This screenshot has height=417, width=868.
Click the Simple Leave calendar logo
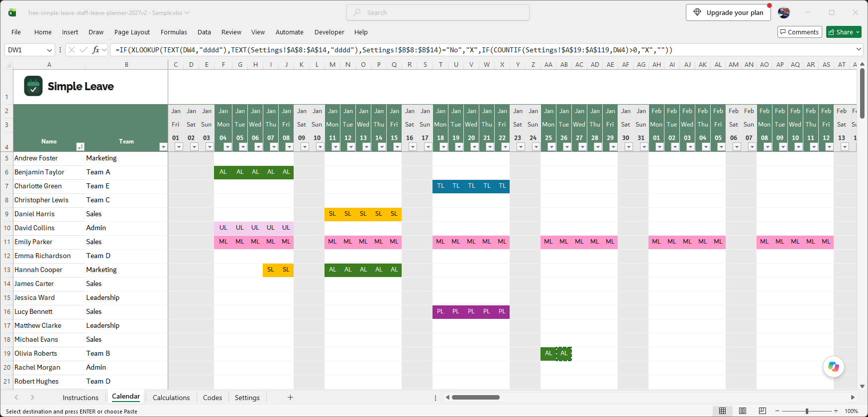coord(33,86)
